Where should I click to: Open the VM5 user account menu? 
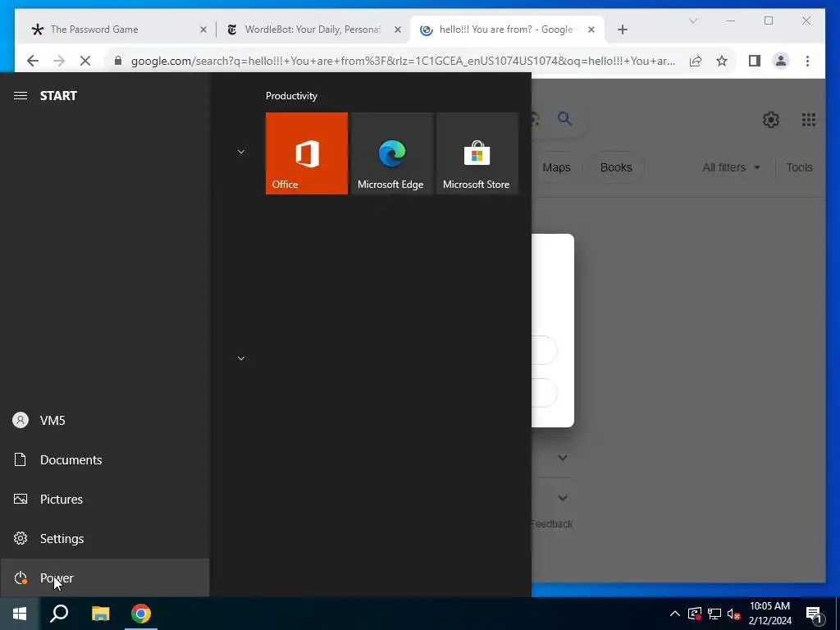(104, 421)
